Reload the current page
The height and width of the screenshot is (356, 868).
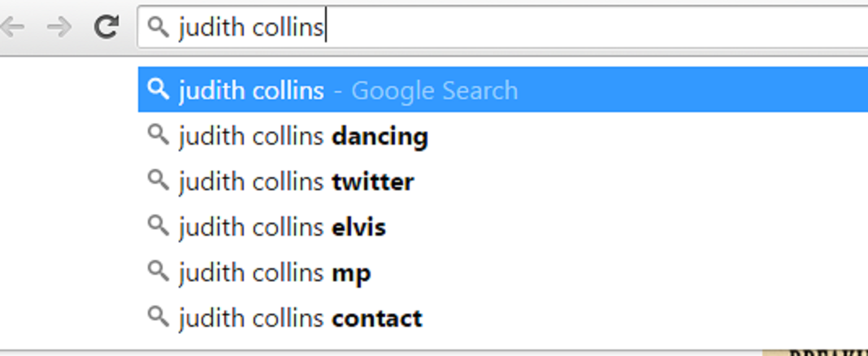(106, 27)
